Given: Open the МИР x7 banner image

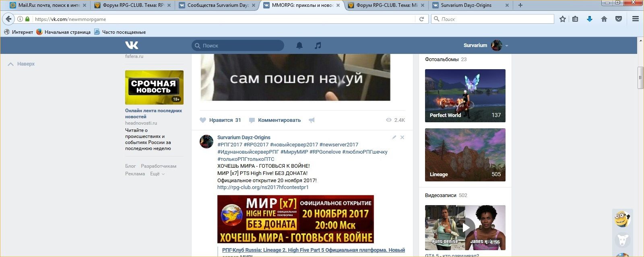Looking at the screenshot, I should [x=295, y=219].
